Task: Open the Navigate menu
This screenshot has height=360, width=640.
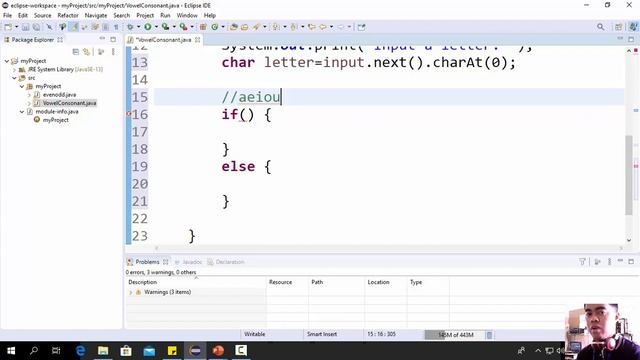Action: pyautogui.click(x=96, y=15)
